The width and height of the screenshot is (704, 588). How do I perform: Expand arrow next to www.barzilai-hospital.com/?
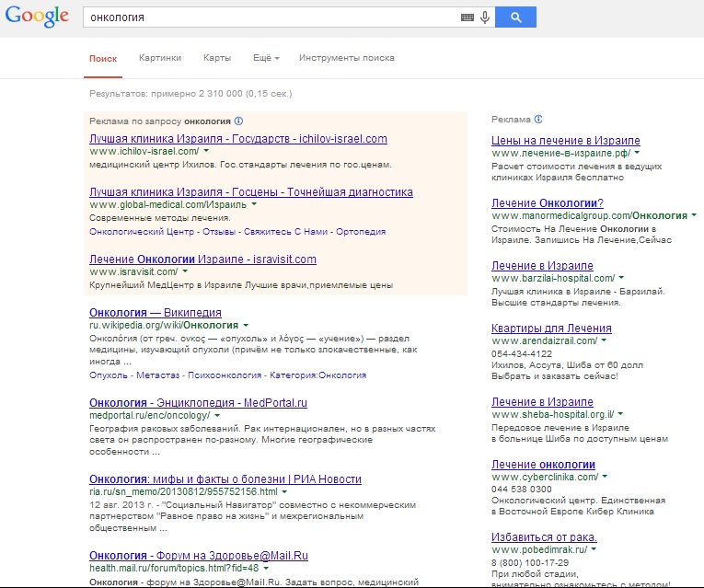(x=621, y=278)
